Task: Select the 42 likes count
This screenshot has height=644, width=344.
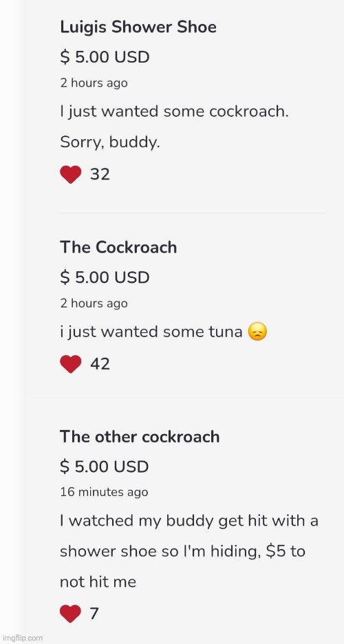Action: [x=100, y=364]
